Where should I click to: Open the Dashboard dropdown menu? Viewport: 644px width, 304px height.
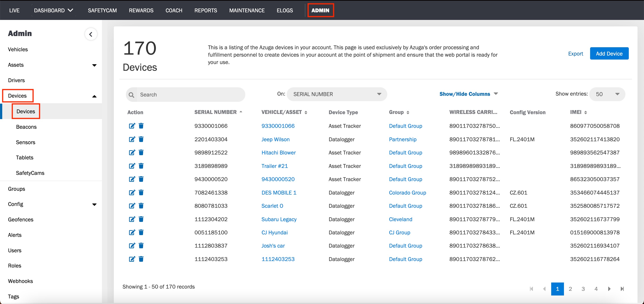[53, 11]
